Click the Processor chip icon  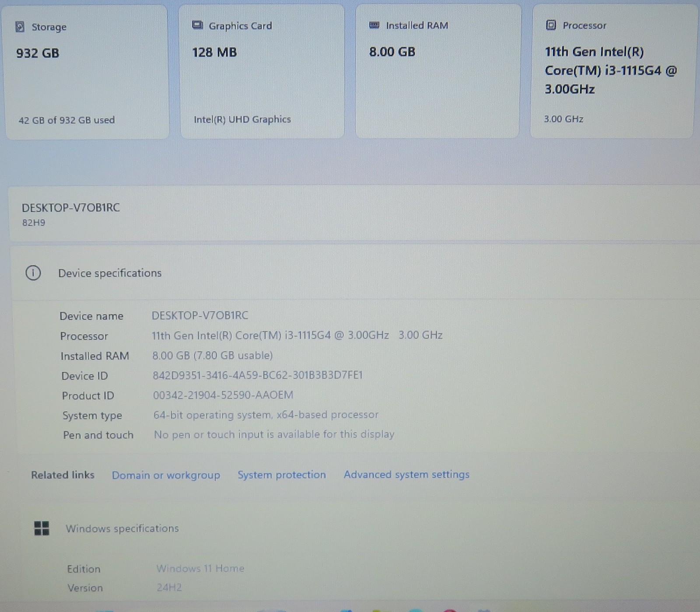[x=551, y=25]
